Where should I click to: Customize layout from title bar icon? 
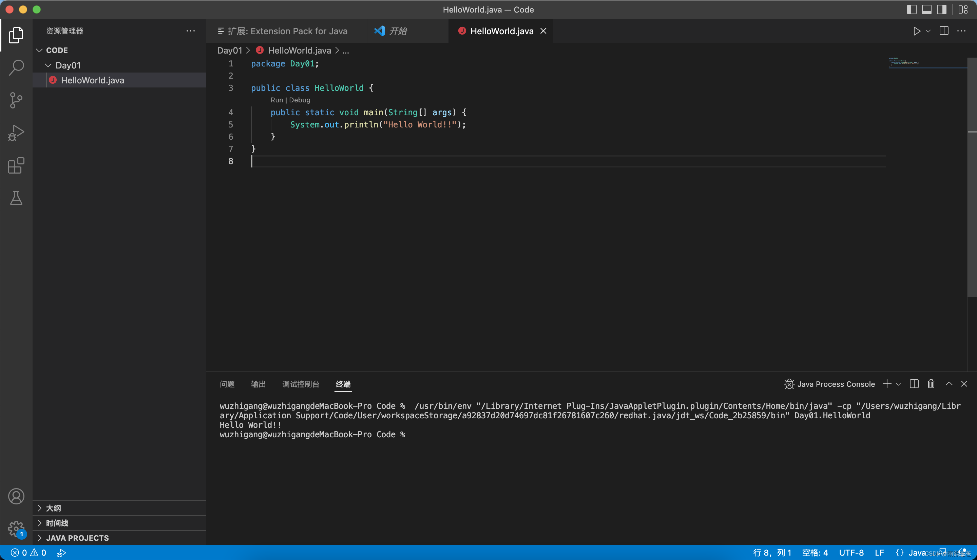click(x=963, y=9)
